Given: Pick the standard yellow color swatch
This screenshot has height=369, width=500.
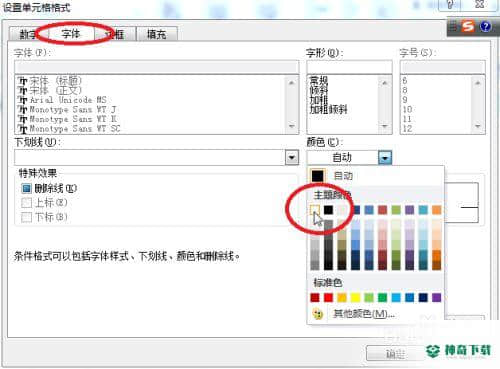Looking at the screenshot, I should 355,297.
